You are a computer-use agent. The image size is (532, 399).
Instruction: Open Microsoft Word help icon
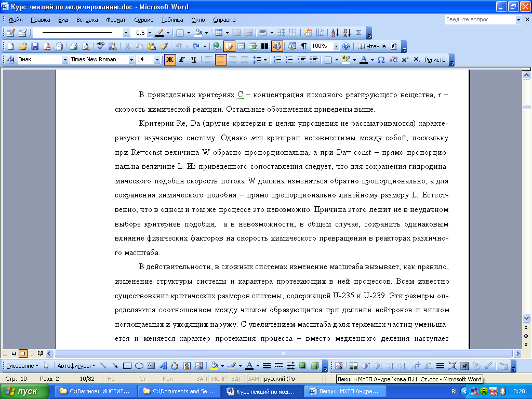click(345, 46)
